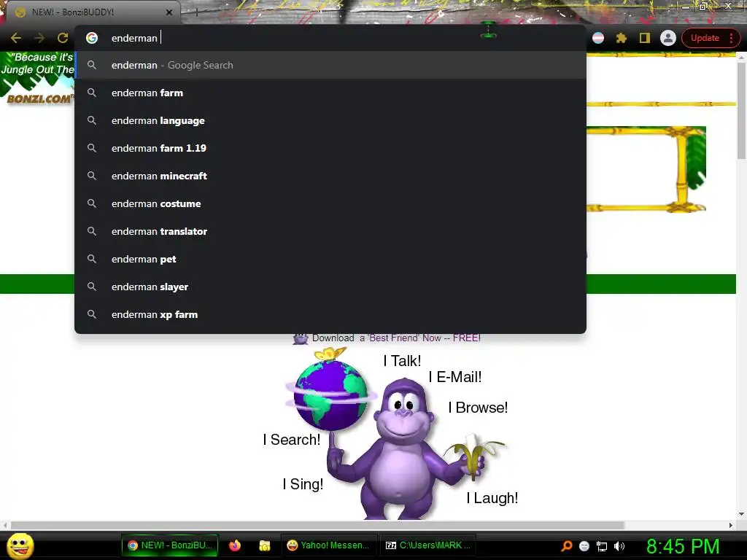
Task: Click the BONZI.COM logo on the page
Action: point(40,99)
